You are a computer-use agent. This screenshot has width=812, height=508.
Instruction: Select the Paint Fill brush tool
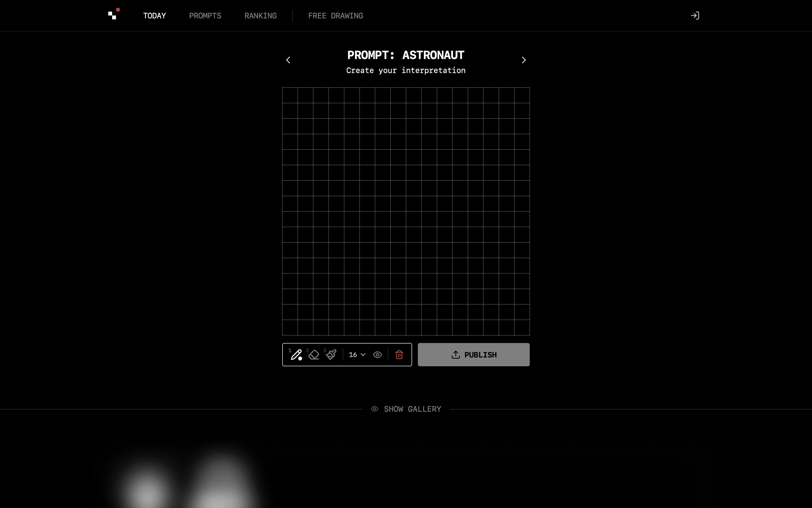pyautogui.click(x=331, y=355)
